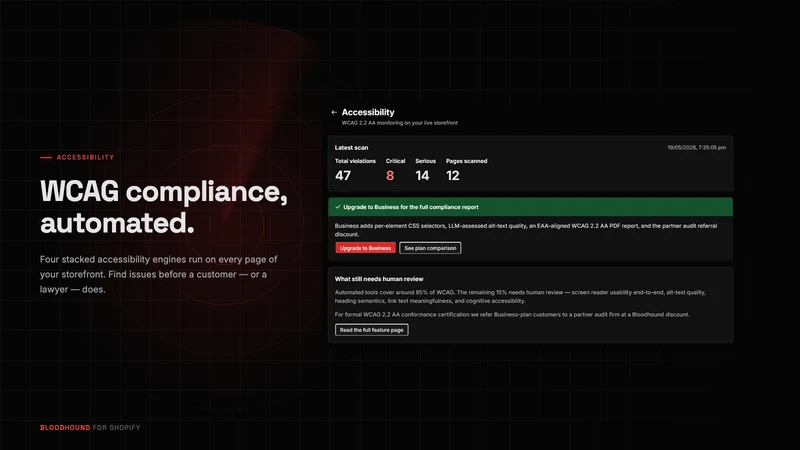Image resolution: width=800 pixels, height=450 pixels.
Task: Click the BLOODHOUND FOR SHOPIFY footer text
Action: tap(90, 428)
